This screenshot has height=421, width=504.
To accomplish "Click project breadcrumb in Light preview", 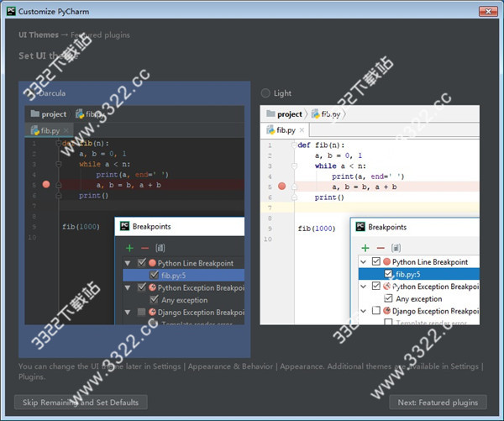I will 285,113.
